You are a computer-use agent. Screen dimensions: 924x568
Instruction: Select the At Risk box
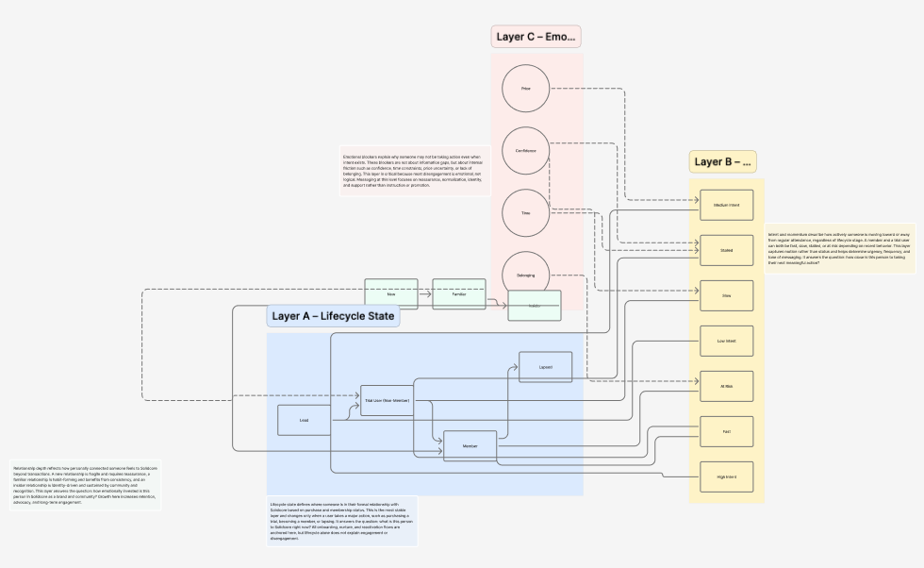(727, 386)
